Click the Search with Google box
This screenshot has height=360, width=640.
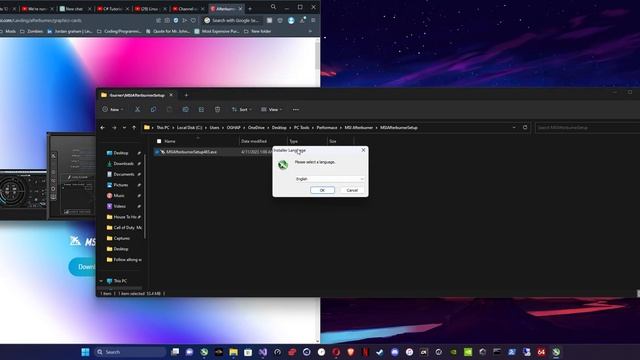coord(232,20)
